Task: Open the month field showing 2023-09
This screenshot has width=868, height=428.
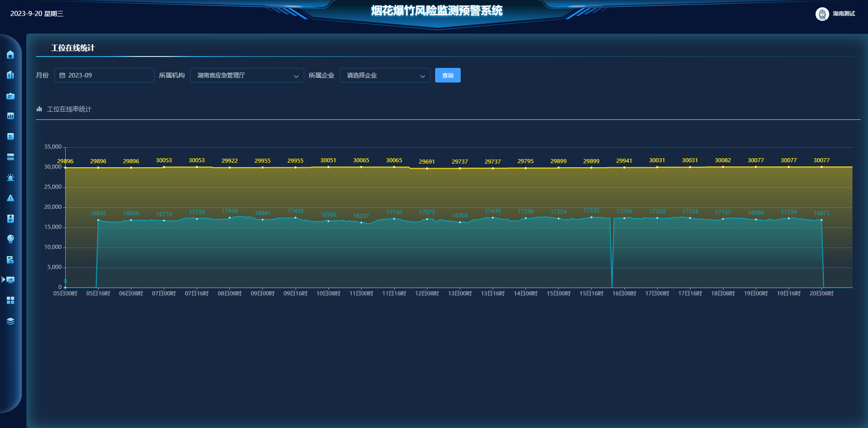Action: coord(104,75)
